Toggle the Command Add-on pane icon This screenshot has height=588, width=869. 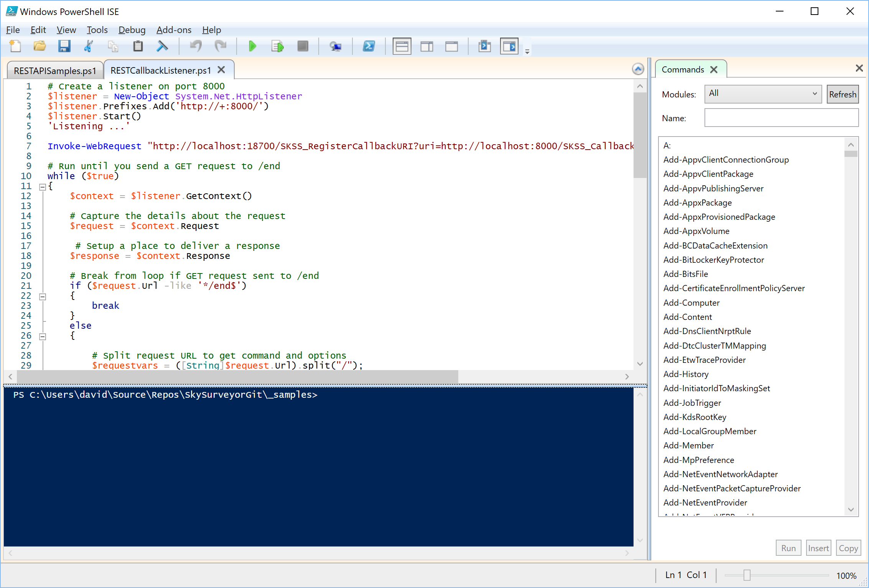point(509,46)
